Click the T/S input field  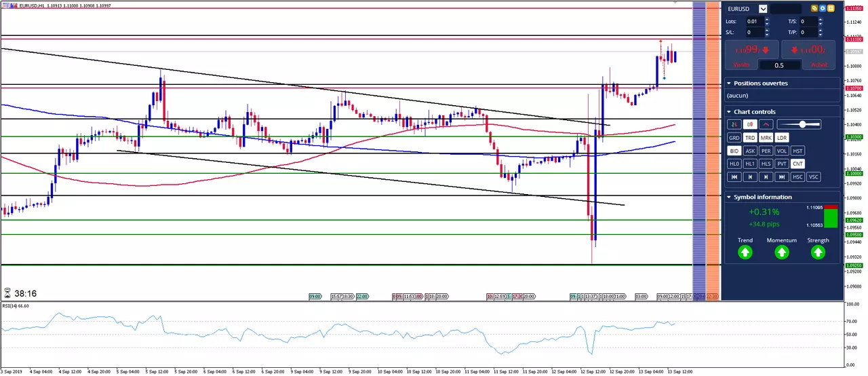pyautogui.click(x=808, y=21)
